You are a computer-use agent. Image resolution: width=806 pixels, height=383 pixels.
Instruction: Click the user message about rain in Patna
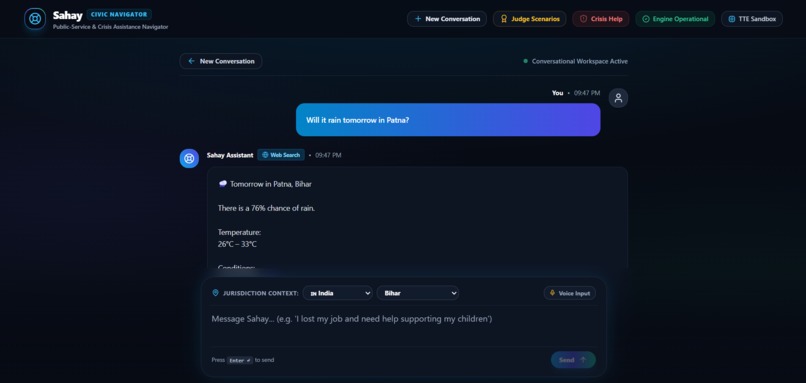tap(448, 120)
